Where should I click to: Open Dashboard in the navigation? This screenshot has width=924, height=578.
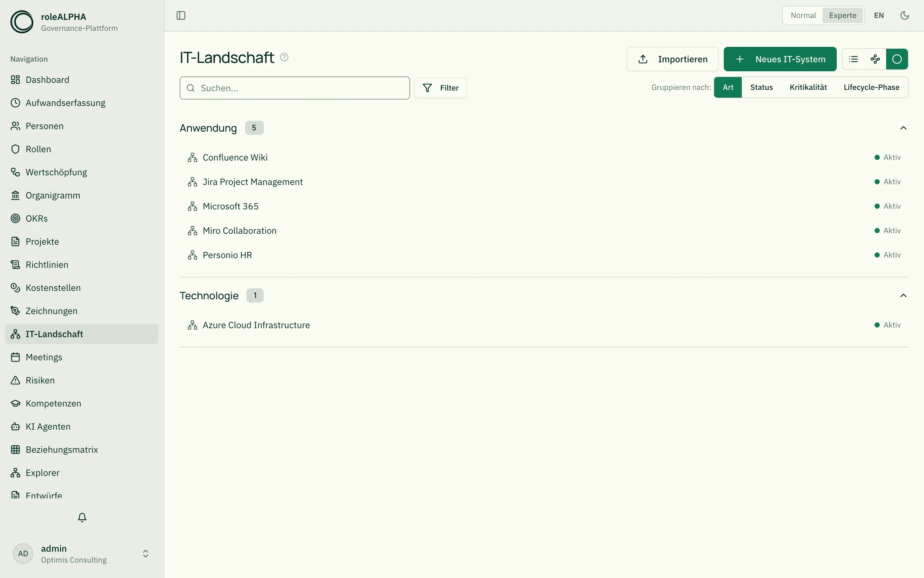82,80
